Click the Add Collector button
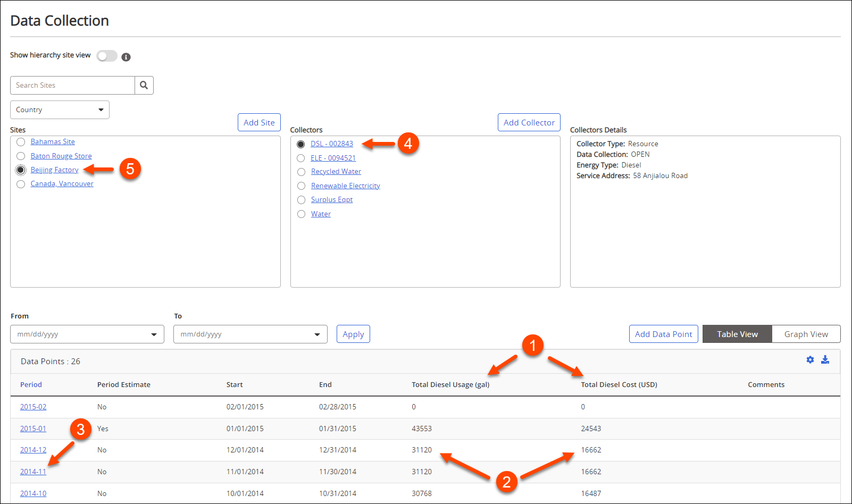The image size is (852, 504). click(529, 122)
